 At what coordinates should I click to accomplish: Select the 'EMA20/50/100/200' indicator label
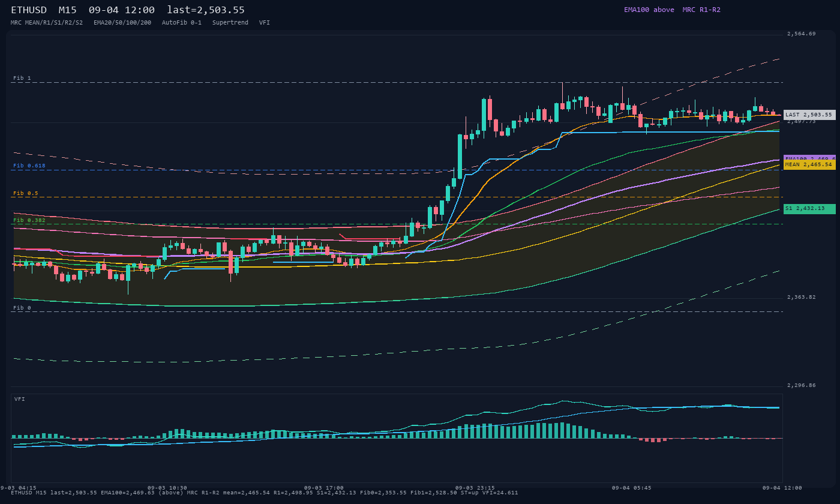pyautogui.click(x=122, y=23)
